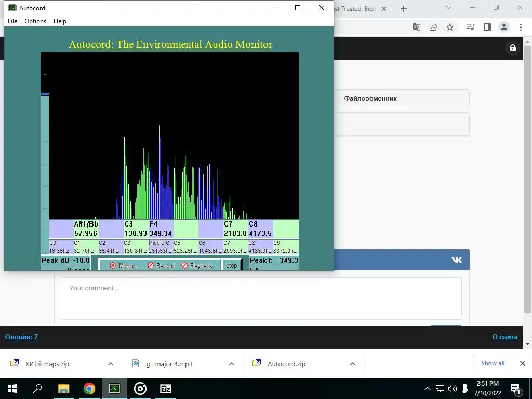Click the volume icon in system tray
The height and width of the screenshot is (399, 532).
point(453,389)
